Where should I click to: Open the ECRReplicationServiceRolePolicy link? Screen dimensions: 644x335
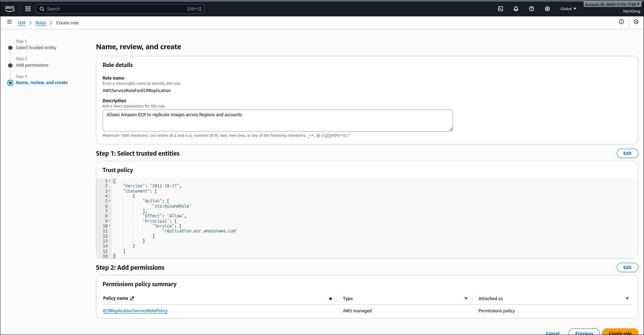pos(135,311)
